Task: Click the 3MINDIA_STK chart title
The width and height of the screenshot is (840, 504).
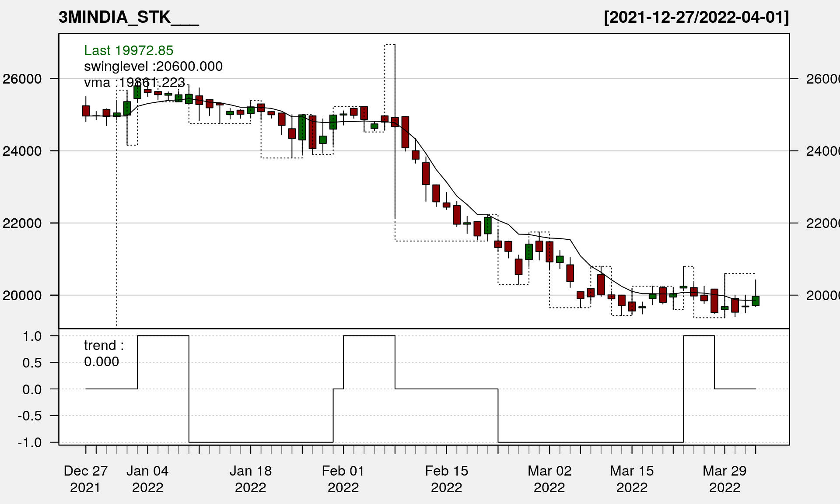Action: 129,17
